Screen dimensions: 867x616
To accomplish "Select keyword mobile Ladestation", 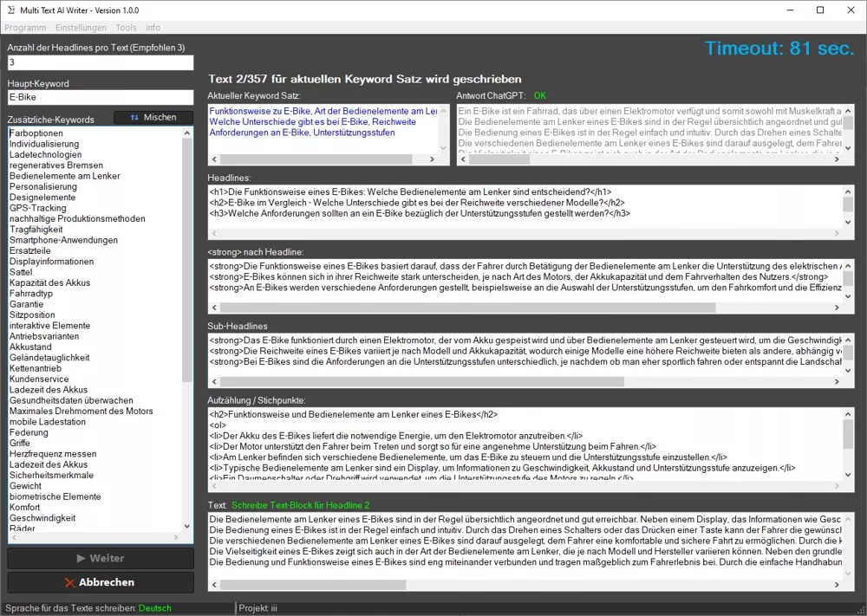I will (x=48, y=422).
